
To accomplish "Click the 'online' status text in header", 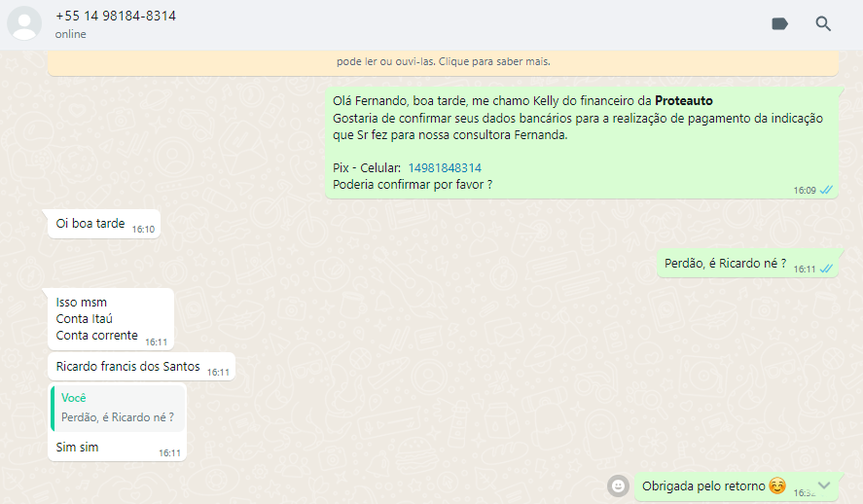I will pyautogui.click(x=70, y=35).
